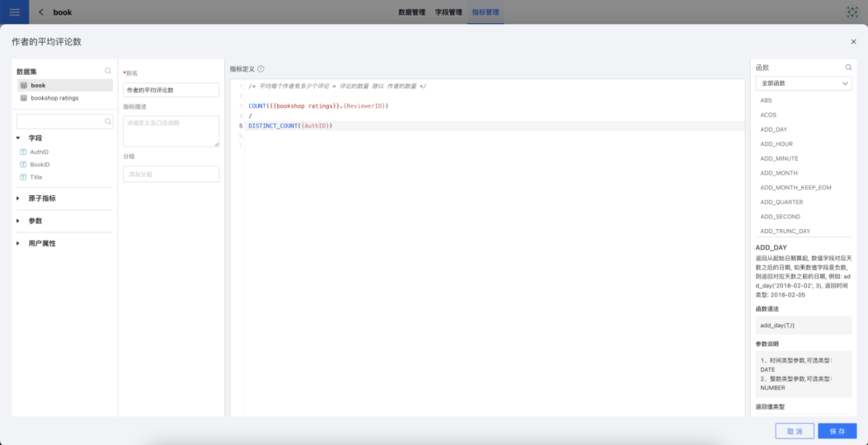Click the table icon next to book dataset
868x445 pixels.
pyautogui.click(x=23, y=85)
